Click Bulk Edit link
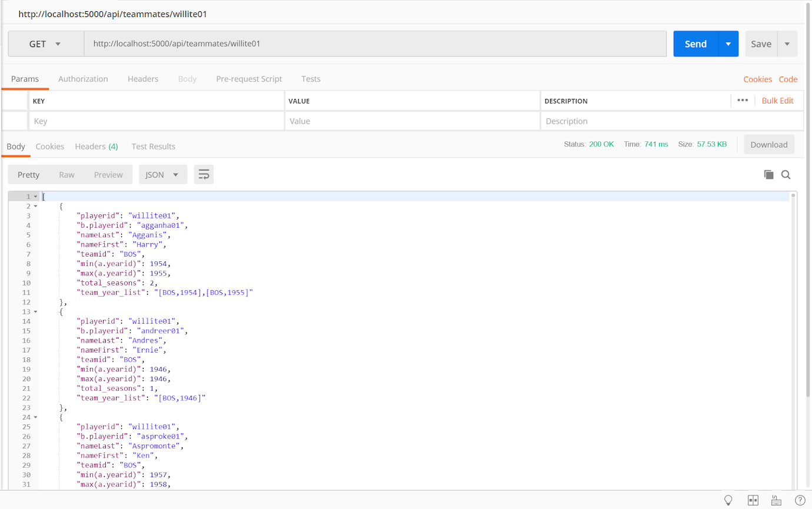Viewport: 812px width, 509px height. point(778,101)
